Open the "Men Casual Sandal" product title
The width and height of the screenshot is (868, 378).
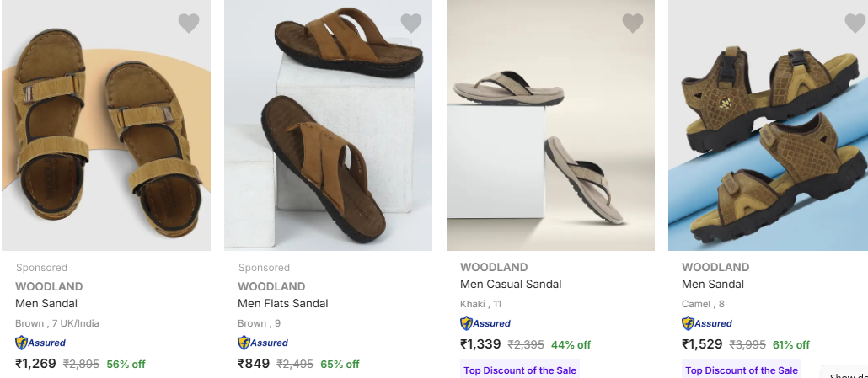pyautogui.click(x=511, y=284)
